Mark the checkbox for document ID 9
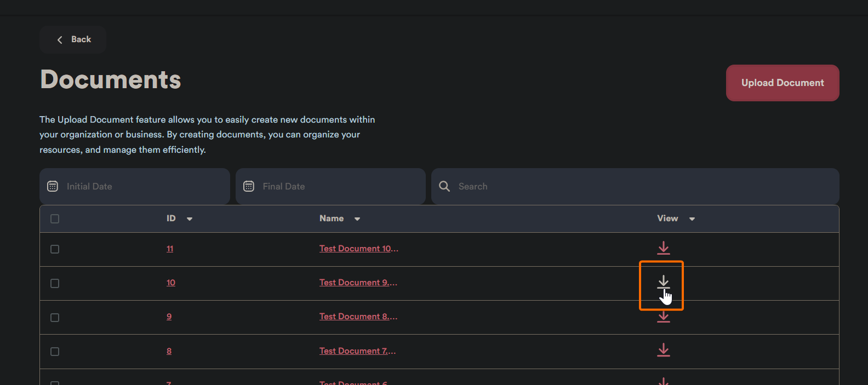The image size is (868, 385). 55,318
